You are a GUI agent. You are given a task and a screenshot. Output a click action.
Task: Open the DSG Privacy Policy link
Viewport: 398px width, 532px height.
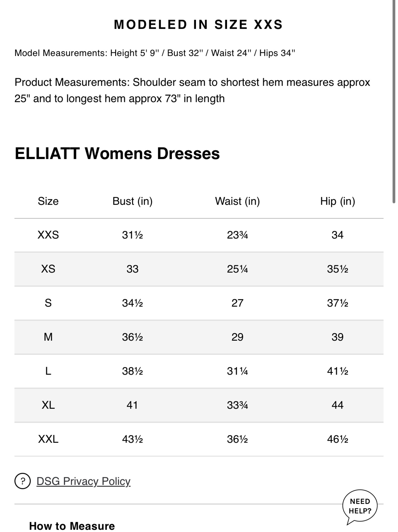pyautogui.click(x=83, y=481)
